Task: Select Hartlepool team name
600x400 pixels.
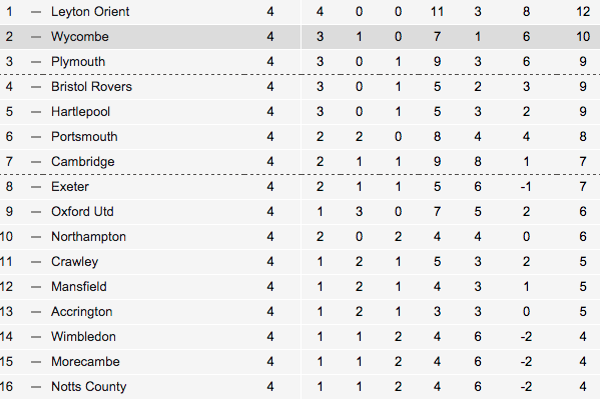Action: pyautogui.click(x=81, y=112)
